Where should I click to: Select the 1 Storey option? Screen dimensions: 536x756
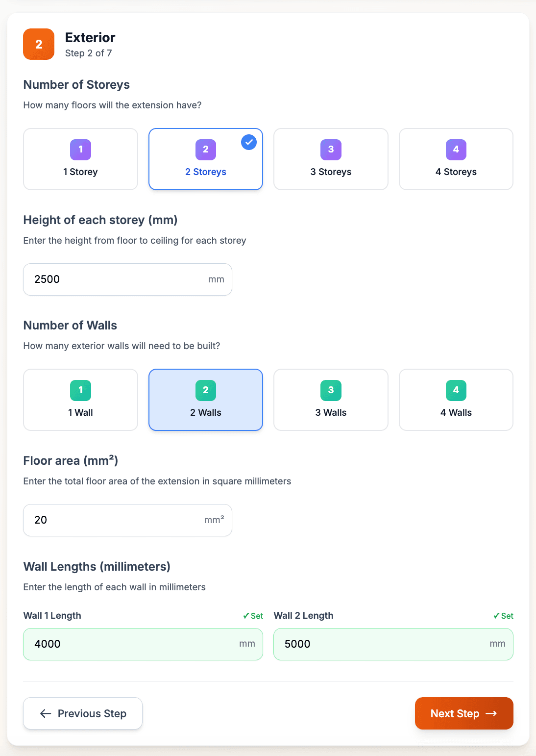(x=81, y=159)
